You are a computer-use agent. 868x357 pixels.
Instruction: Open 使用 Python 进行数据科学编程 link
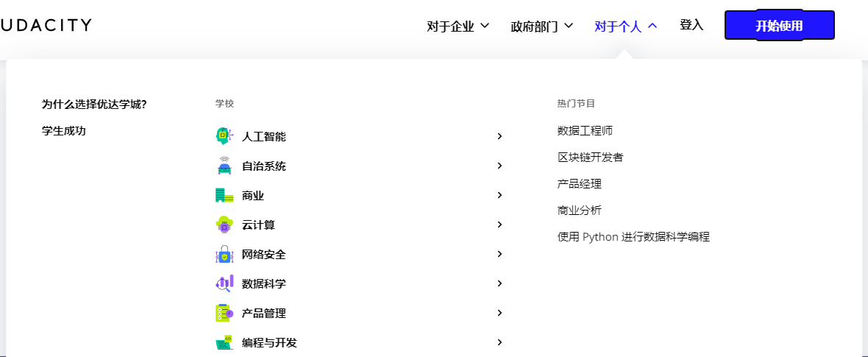[x=633, y=237]
